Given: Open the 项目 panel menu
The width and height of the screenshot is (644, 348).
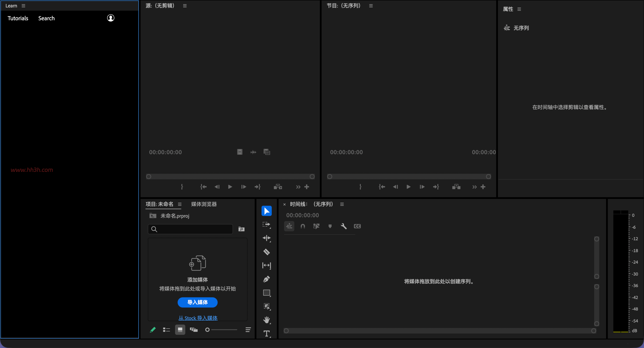Looking at the screenshot, I should coord(180,204).
